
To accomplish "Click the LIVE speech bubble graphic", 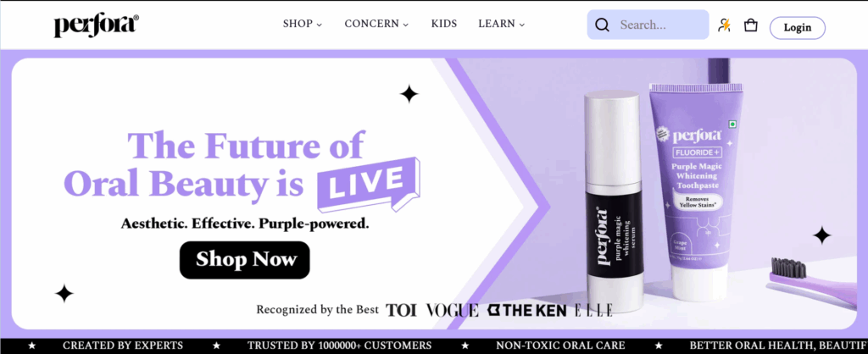I will point(368,185).
